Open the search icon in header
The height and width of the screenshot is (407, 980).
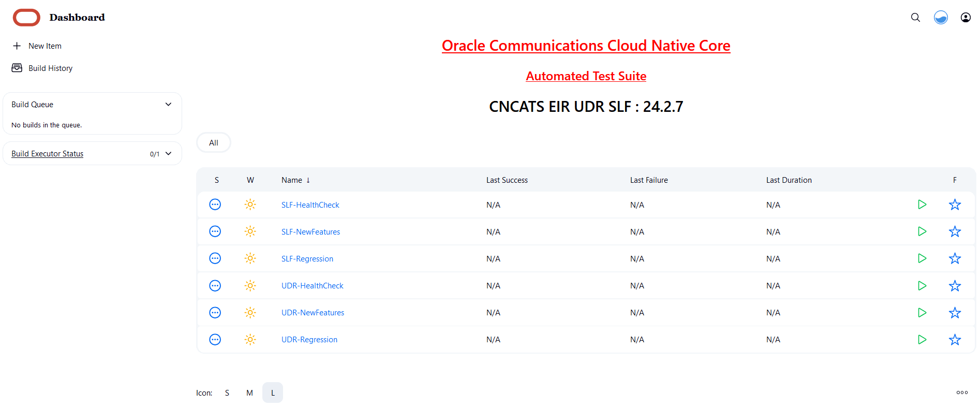915,18
